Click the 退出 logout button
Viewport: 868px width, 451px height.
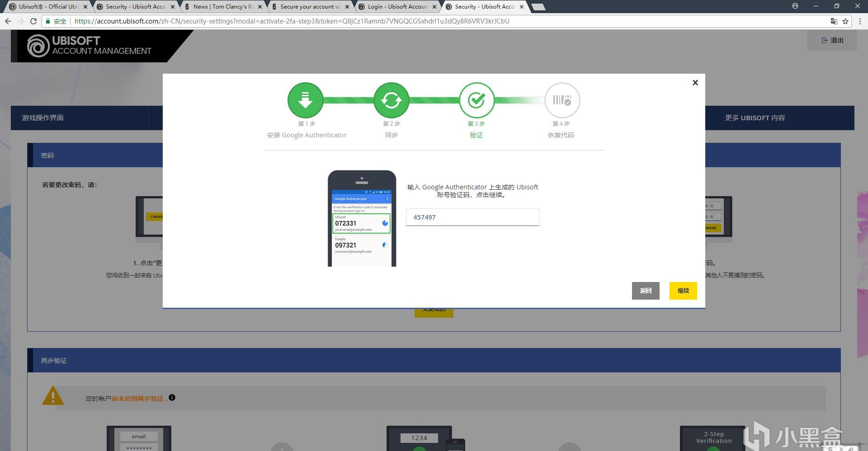tap(832, 40)
